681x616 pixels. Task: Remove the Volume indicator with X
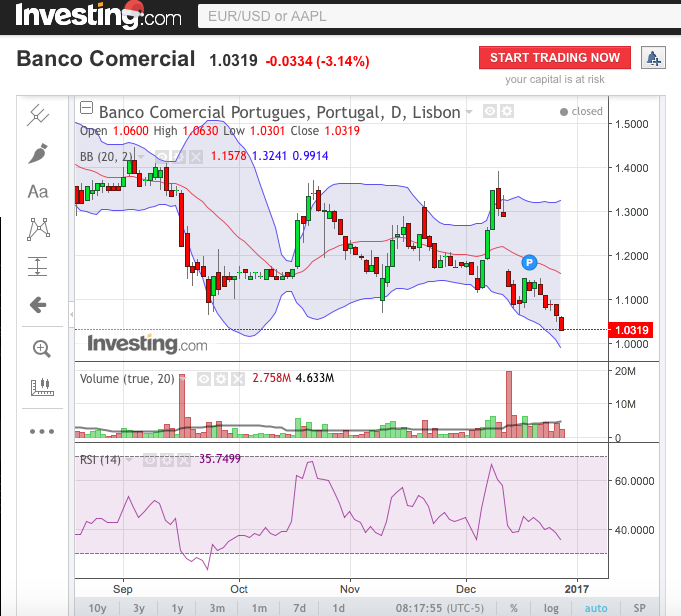pos(238,379)
